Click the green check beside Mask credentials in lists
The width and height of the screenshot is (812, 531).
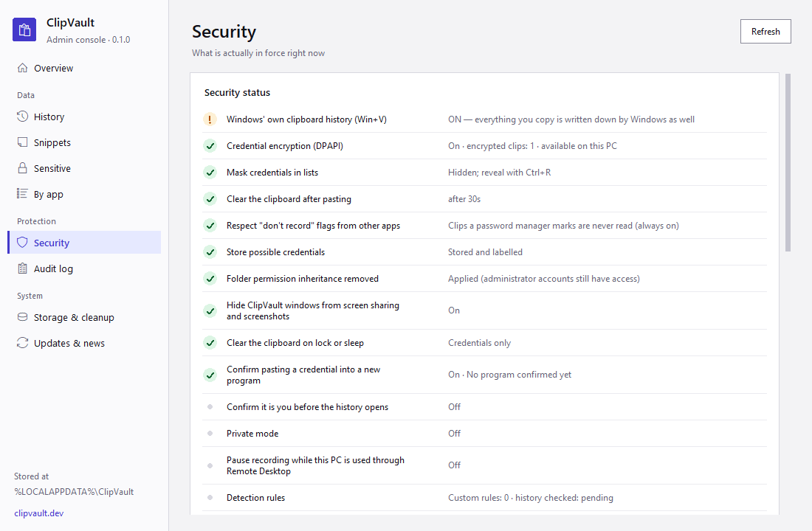pos(210,173)
